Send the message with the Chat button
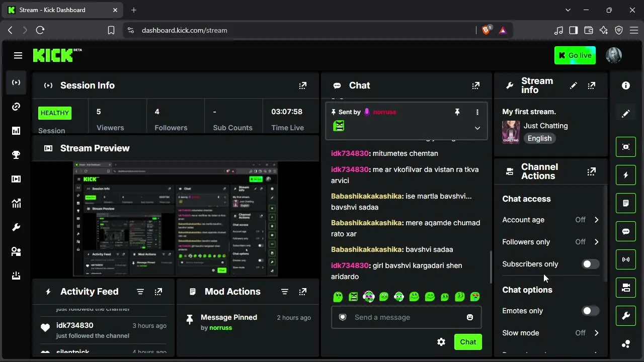Viewport: 644px width, 362px height. coord(468,342)
